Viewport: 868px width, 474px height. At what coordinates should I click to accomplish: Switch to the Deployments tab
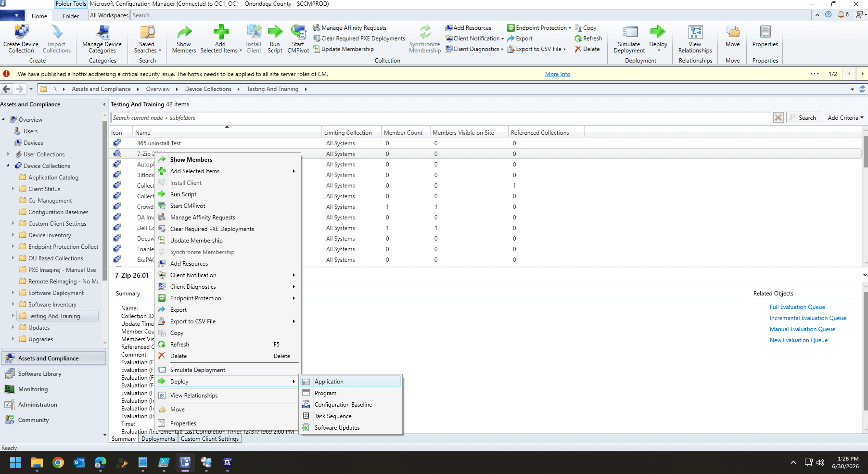(x=158, y=439)
